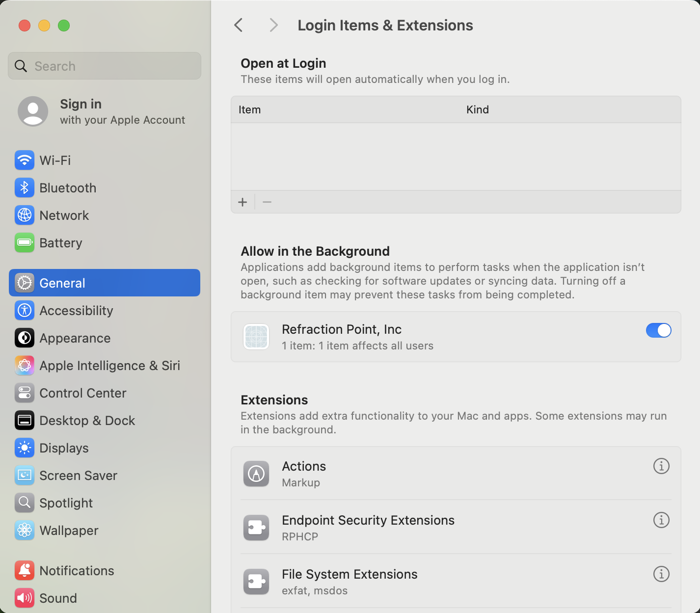Show info for Actions extension

pos(661,466)
